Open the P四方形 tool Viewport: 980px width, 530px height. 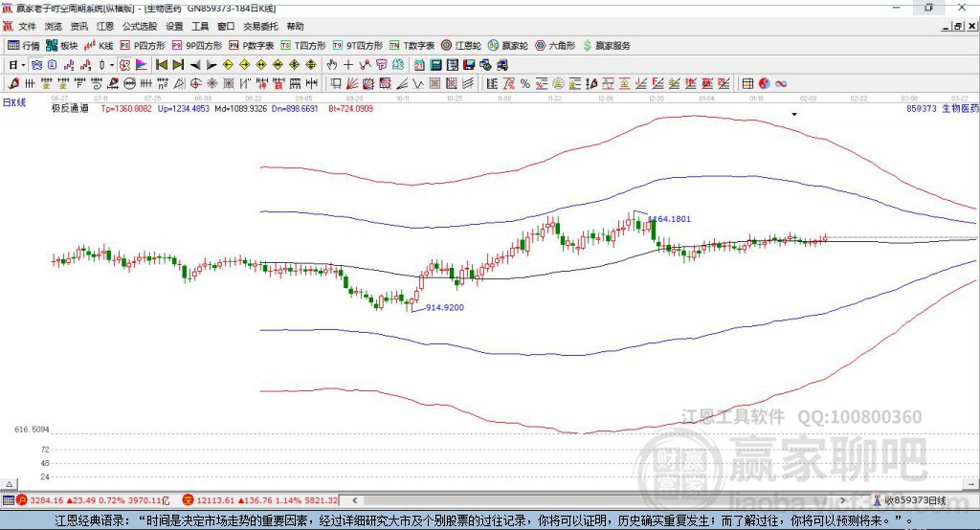point(143,46)
